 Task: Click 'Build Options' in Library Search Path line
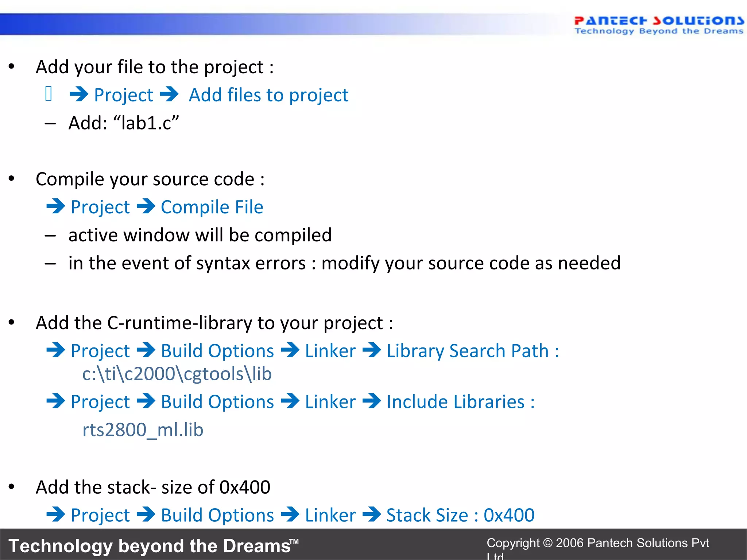[217, 351]
